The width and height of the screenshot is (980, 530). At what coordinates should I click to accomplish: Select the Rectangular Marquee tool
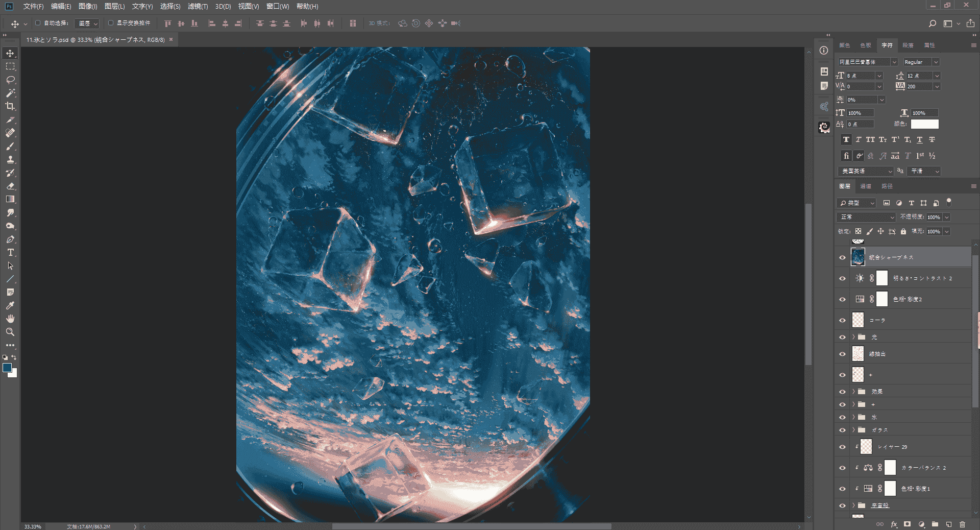(x=10, y=66)
